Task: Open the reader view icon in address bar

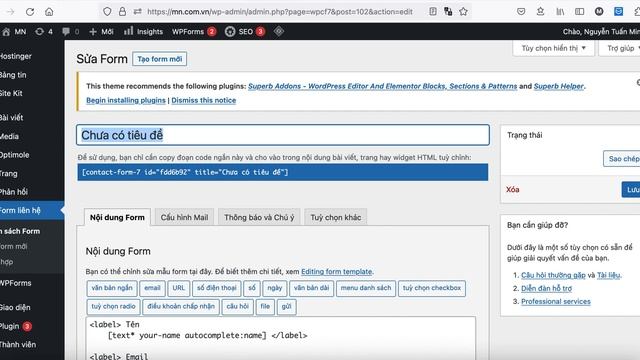Action: click(x=433, y=12)
